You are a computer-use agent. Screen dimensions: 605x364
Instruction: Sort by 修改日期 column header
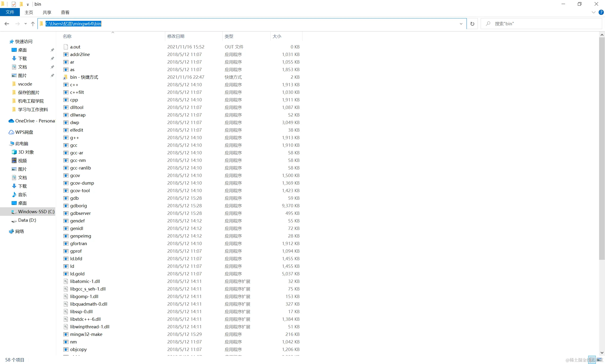click(176, 36)
